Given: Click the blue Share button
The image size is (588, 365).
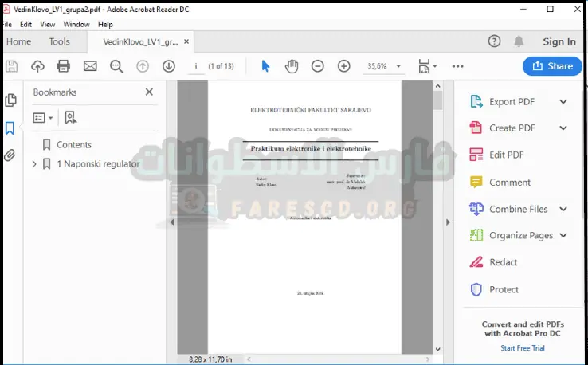Looking at the screenshot, I should [552, 66].
